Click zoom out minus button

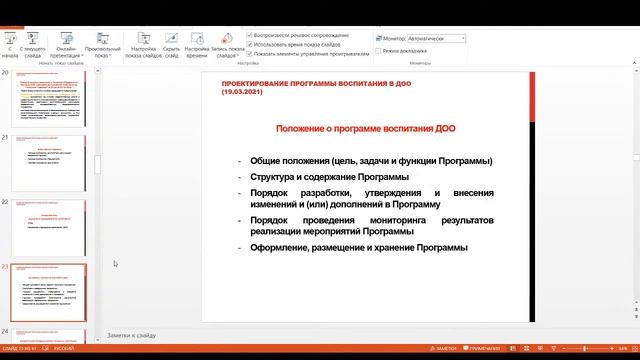click(x=564, y=349)
